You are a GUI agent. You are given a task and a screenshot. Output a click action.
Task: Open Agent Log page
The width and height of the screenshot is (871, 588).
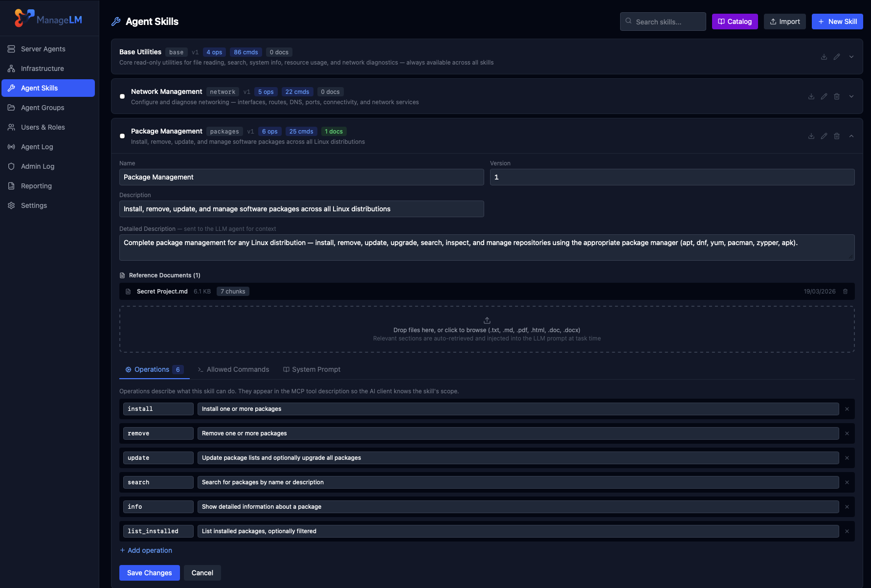click(48, 147)
